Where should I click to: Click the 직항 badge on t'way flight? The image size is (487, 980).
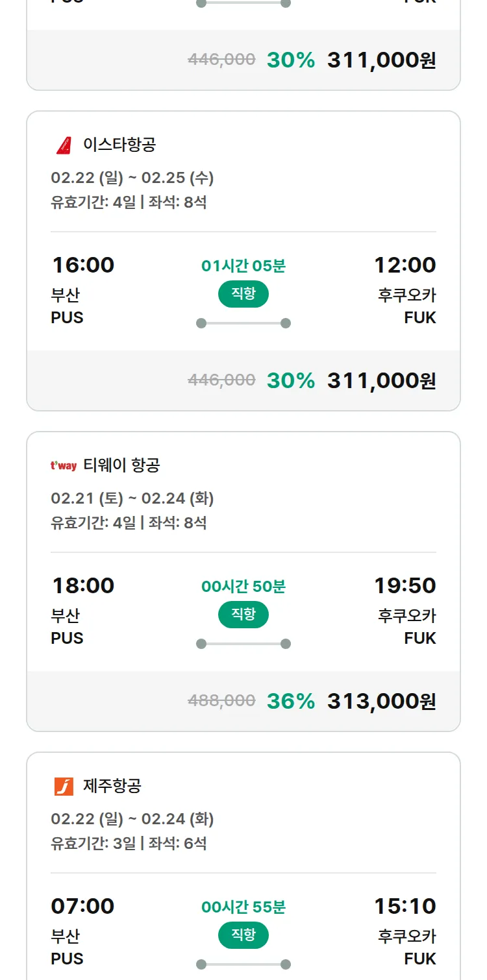(x=243, y=615)
